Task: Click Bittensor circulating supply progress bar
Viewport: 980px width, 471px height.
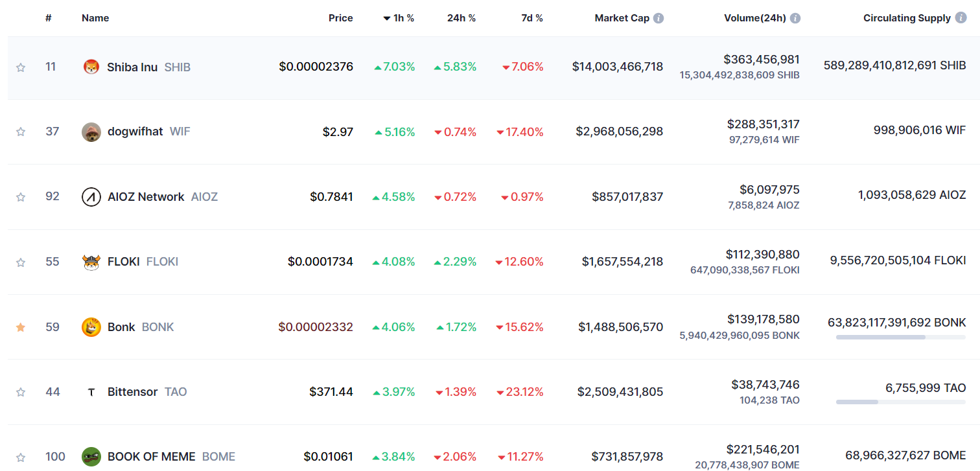Action: [x=901, y=402]
